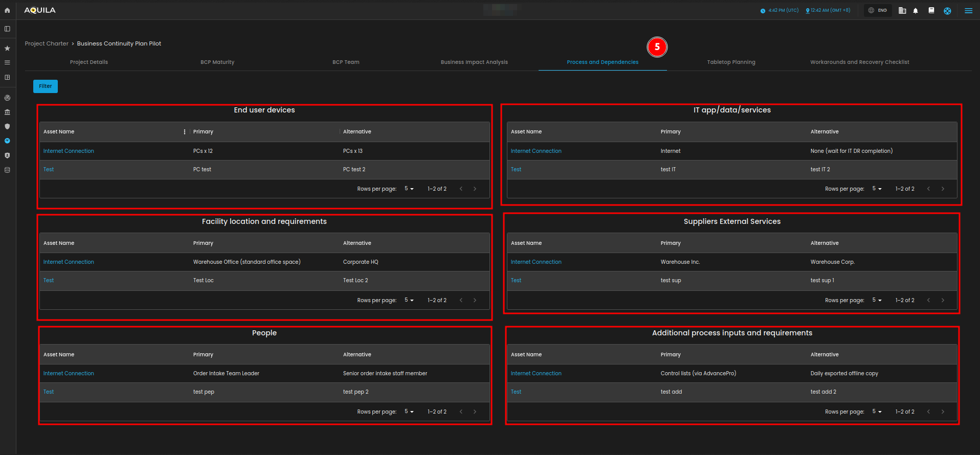Click the notifications bell icon
This screenshot has height=455, width=980.
click(916, 11)
